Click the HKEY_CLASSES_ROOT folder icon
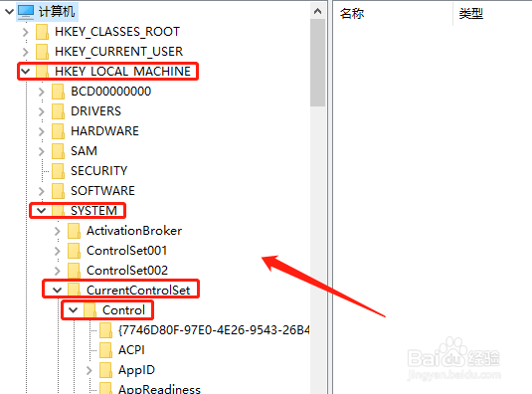This screenshot has width=532, height=394. [42, 32]
